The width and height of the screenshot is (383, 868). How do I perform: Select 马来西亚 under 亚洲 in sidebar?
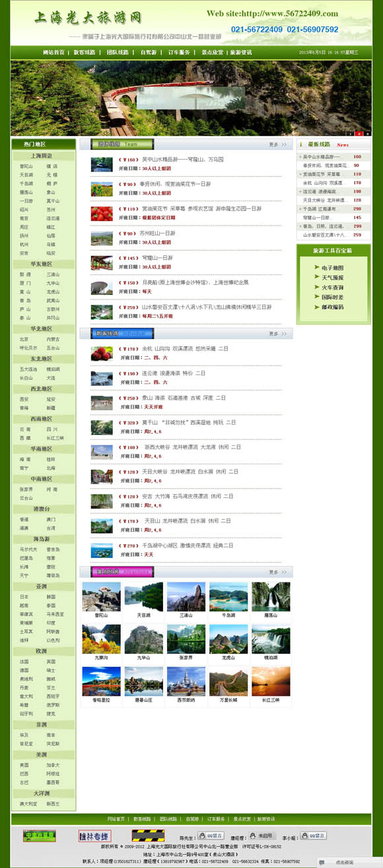(55, 614)
